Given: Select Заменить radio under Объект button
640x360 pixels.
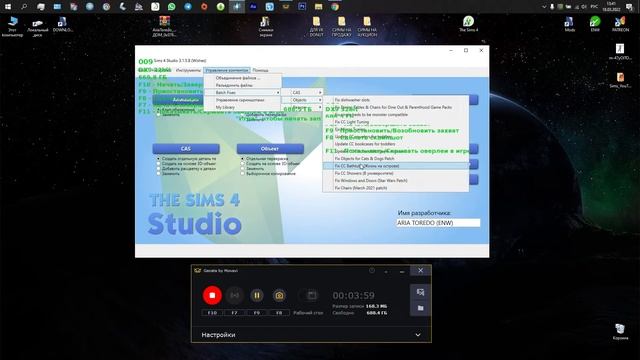Looking at the screenshot, I should [243, 169].
